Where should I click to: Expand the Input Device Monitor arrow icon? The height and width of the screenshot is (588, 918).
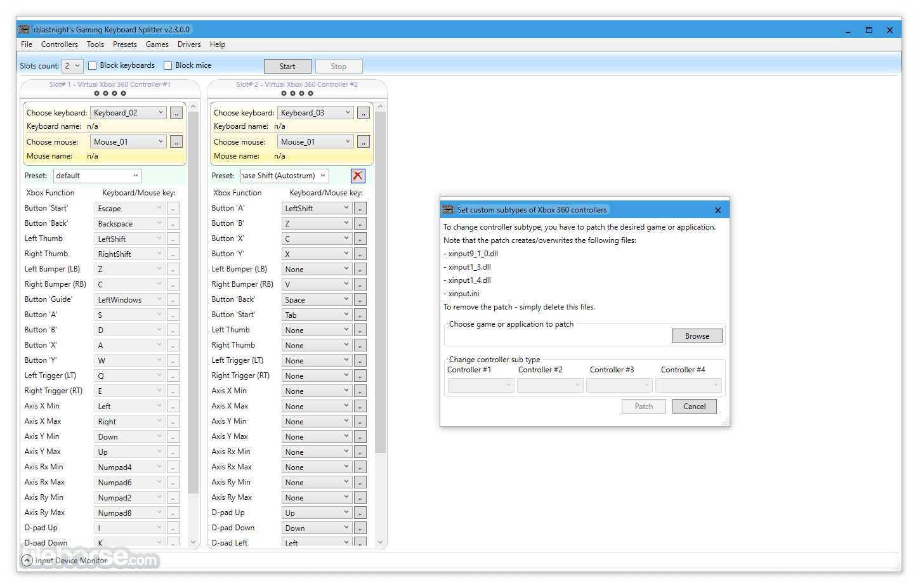(x=27, y=561)
